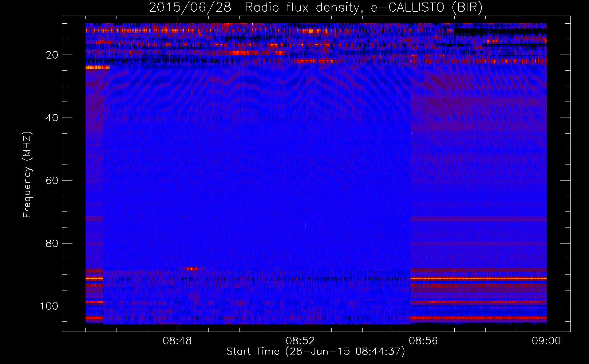Click the 'Frequency (MHZ)' y-axis label
This screenshot has width=589, height=364.
tap(27, 175)
